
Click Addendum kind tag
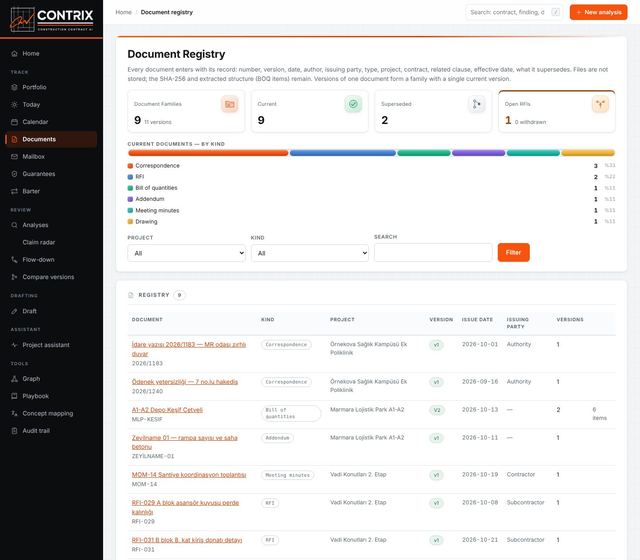point(277,438)
